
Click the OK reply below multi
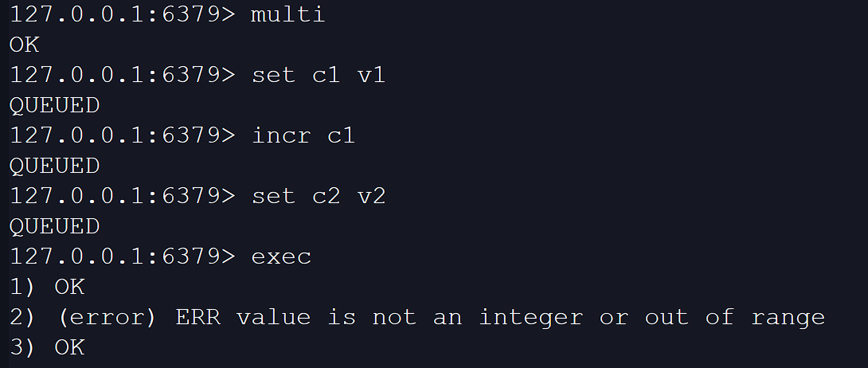24,45
